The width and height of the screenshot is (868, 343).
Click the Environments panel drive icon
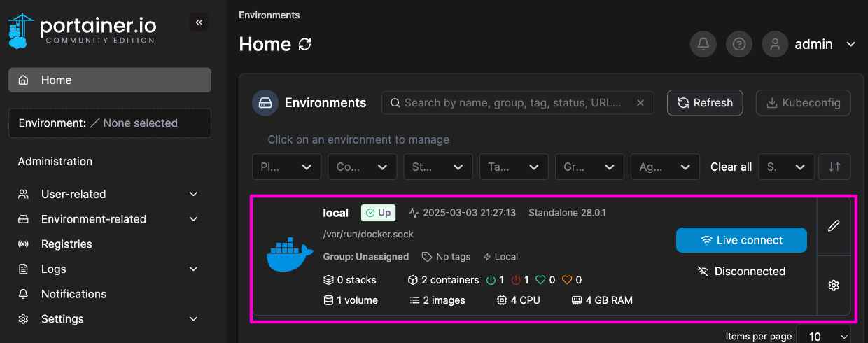(265, 103)
